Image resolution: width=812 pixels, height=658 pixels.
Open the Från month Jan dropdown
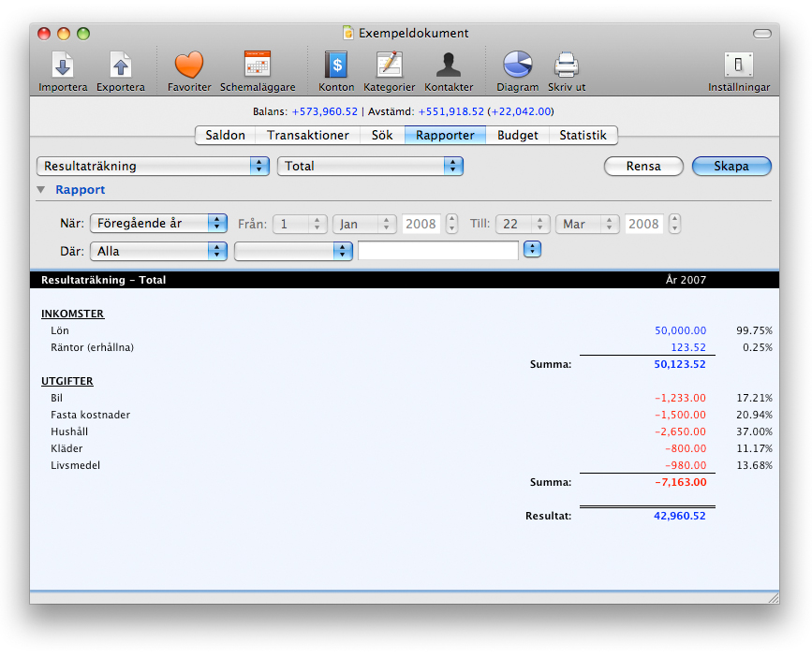tap(364, 224)
